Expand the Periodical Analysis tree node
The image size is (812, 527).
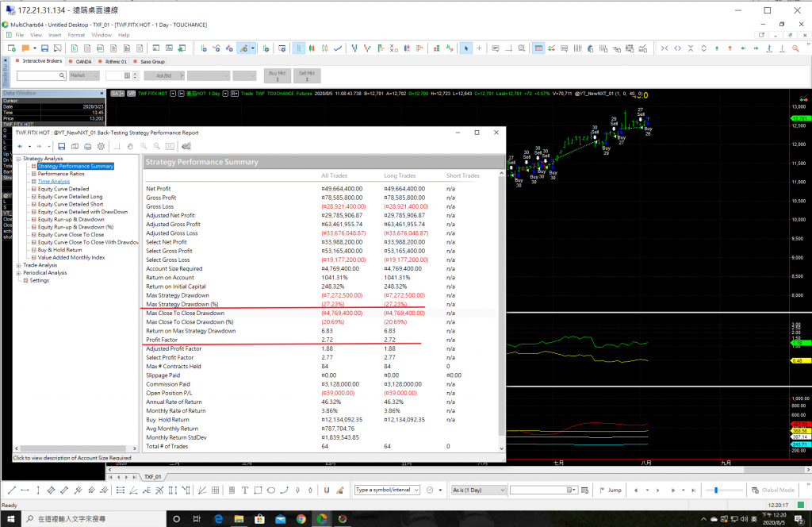click(19, 273)
